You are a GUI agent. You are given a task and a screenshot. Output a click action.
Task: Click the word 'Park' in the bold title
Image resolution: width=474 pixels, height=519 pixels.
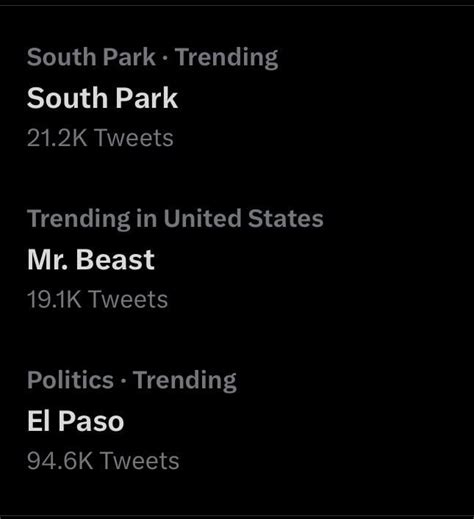pos(147,98)
